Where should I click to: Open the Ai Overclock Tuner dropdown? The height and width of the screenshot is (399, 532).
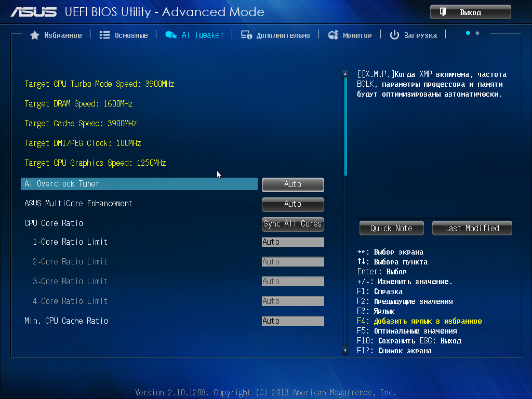tap(293, 184)
